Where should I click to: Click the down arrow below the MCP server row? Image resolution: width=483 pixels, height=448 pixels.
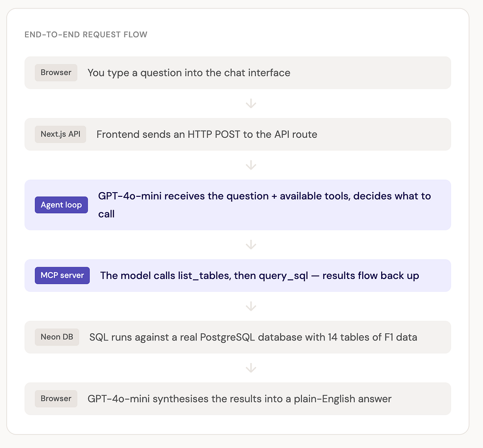click(x=251, y=306)
